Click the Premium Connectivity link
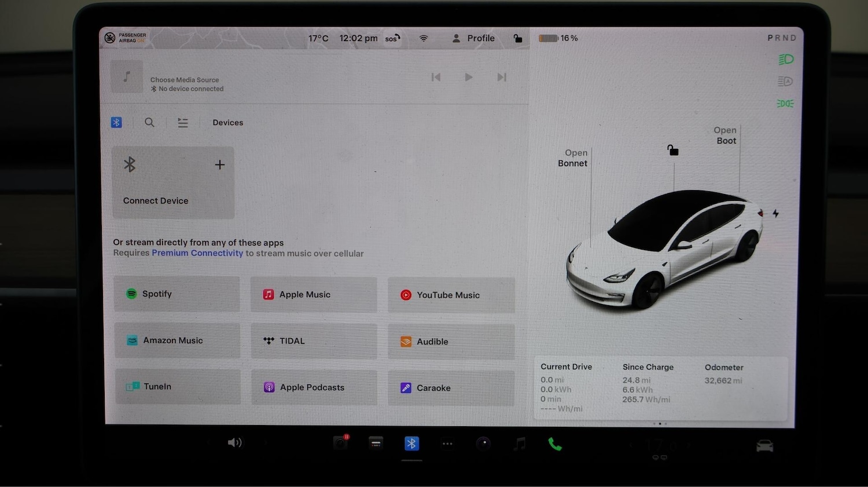 click(197, 253)
